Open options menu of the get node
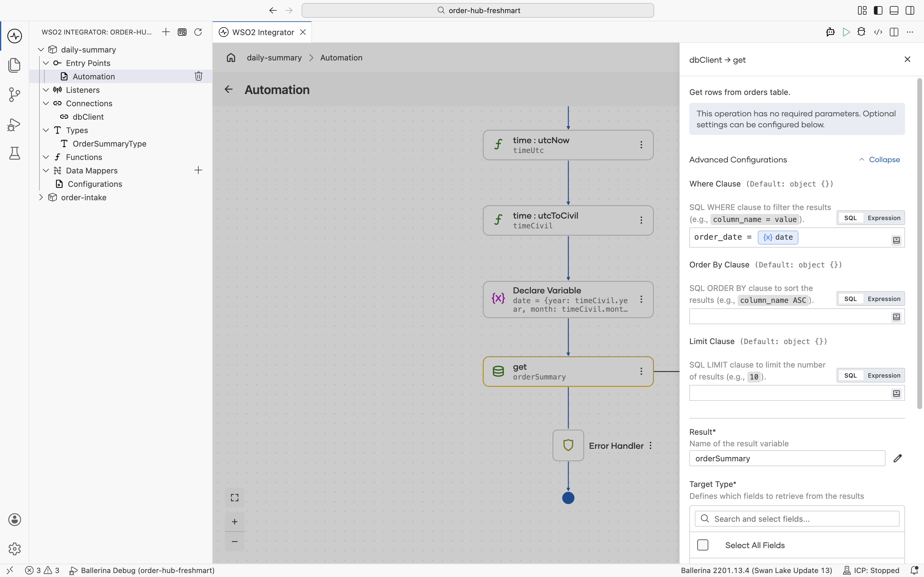The height and width of the screenshot is (577, 924). tap(641, 371)
